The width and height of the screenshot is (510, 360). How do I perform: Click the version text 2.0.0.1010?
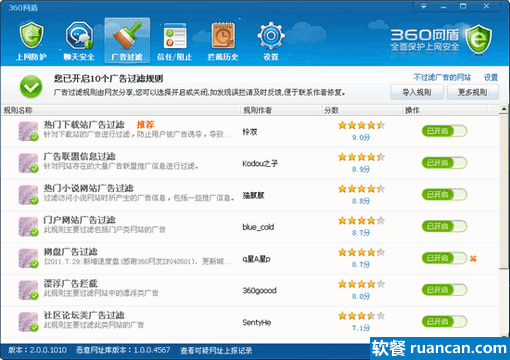(x=48, y=350)
